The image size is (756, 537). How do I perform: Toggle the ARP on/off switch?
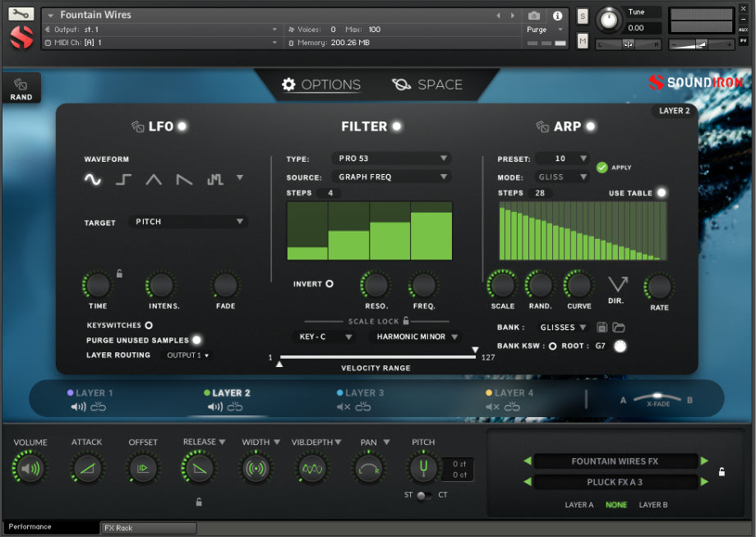(x=590, y=126)
